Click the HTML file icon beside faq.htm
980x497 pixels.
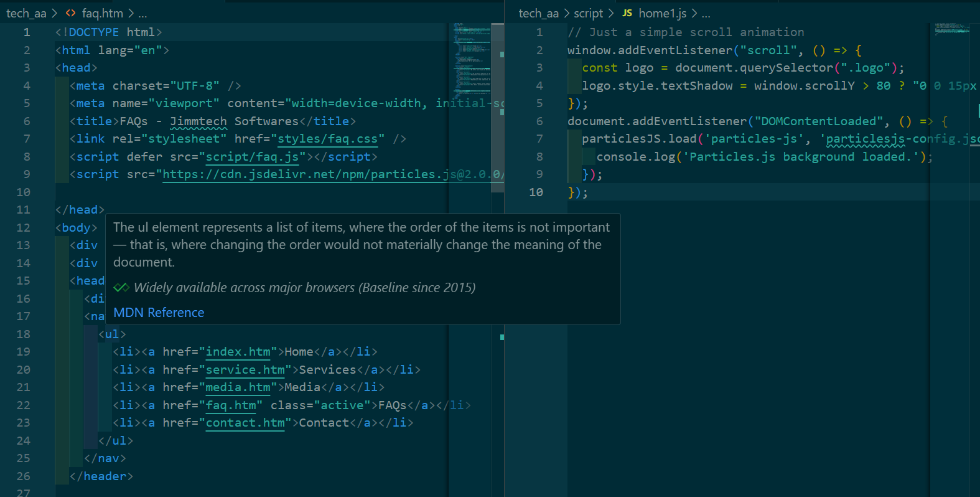70,13
